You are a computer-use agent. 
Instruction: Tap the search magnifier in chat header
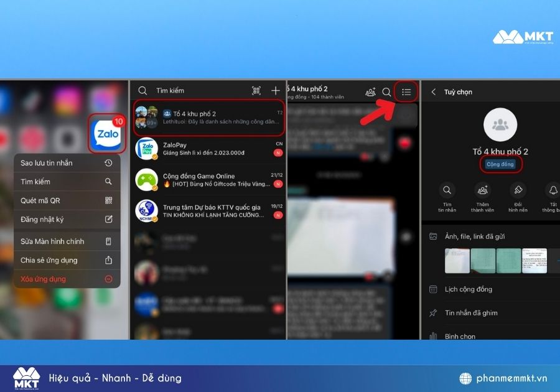tap(386, 92)
